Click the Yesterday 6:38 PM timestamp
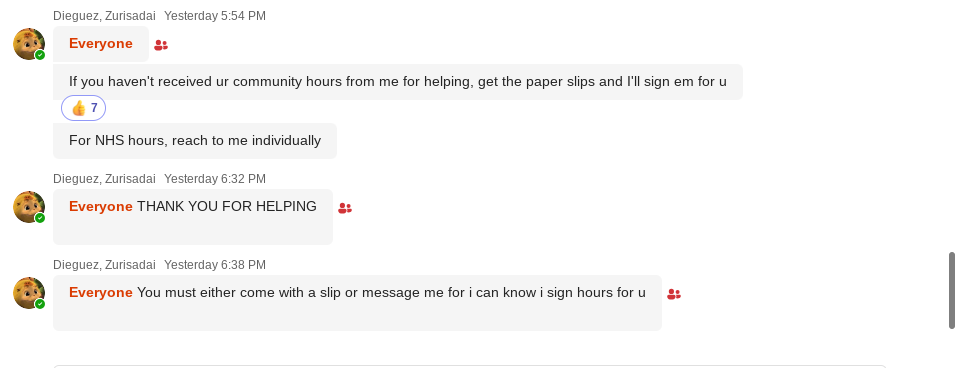 pyautogui.click(x=215, y=265)
